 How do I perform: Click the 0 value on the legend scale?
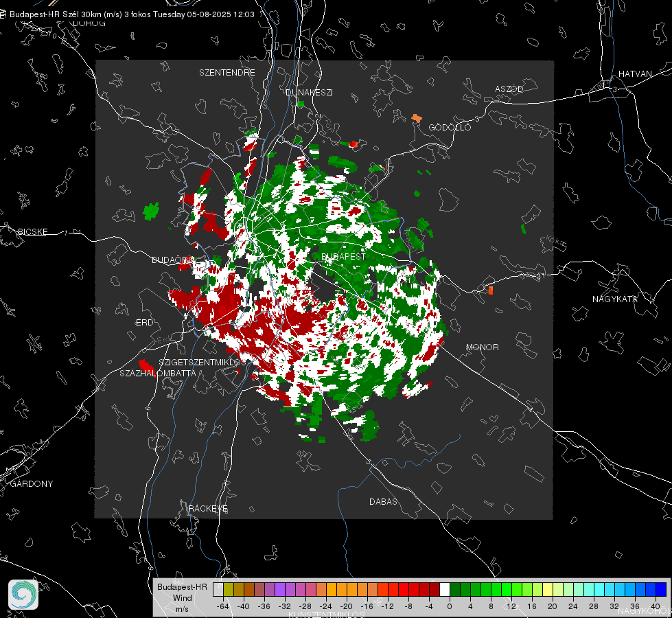(x=450, y=606)
